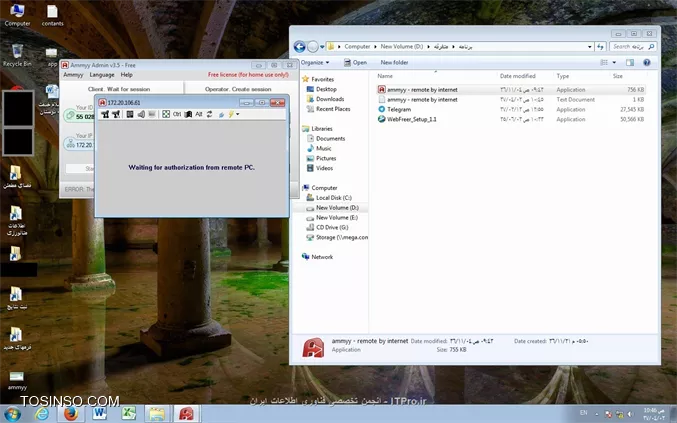Open the Organize dropdown menu
Screen dimensions: 677x423
[315, 63]
